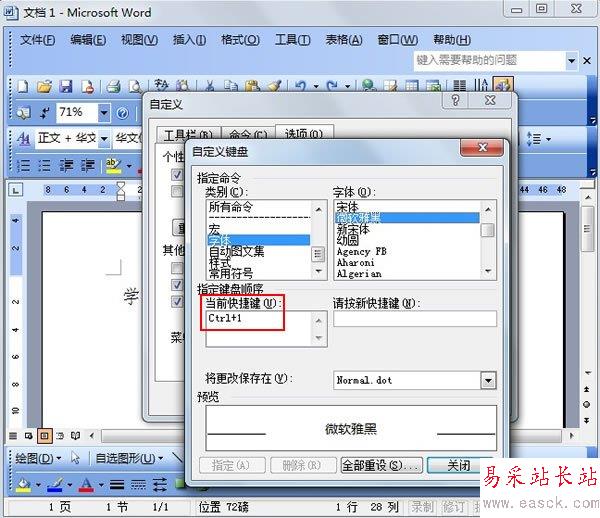Open the 格式(O) menu
Viewport: 600px width, 518px height.
pos(240,39)
